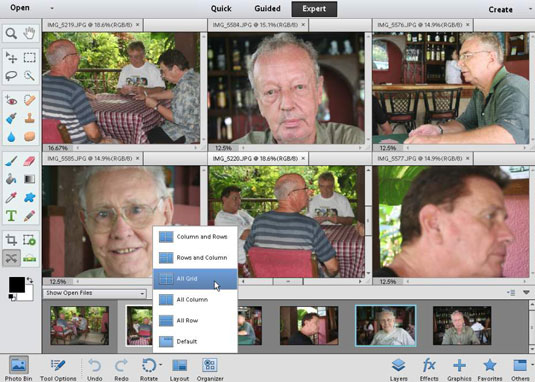Click the IMG_5220 window vertical scrollbar

pyautogui.click(x=368, y=221)
